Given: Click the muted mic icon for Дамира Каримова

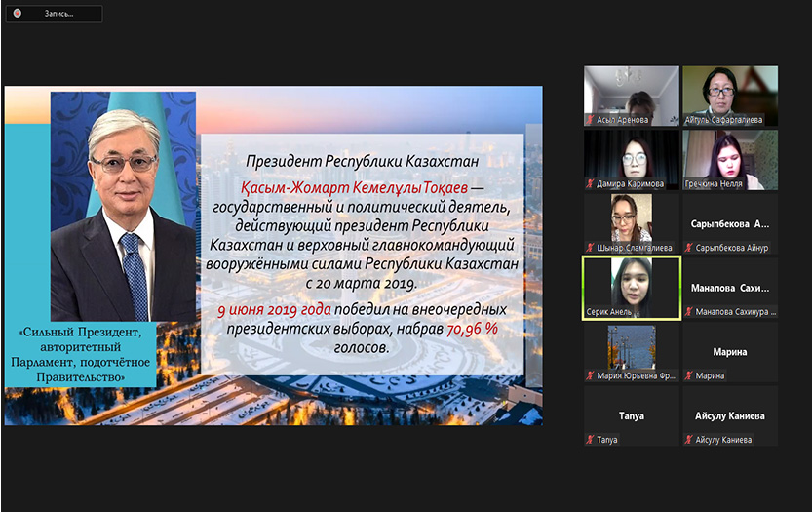Looking at the screenshot, I should coord(590,184).
